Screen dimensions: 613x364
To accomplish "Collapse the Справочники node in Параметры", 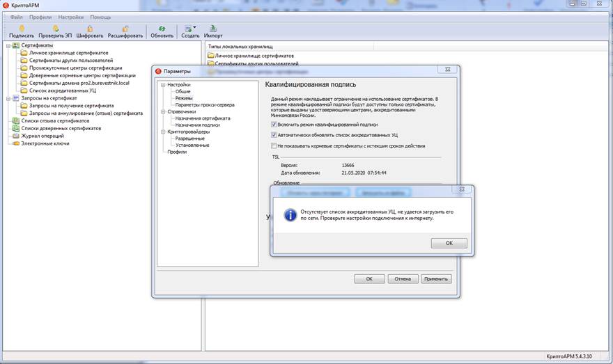I will pyautogui.click(x=164, y=111).
